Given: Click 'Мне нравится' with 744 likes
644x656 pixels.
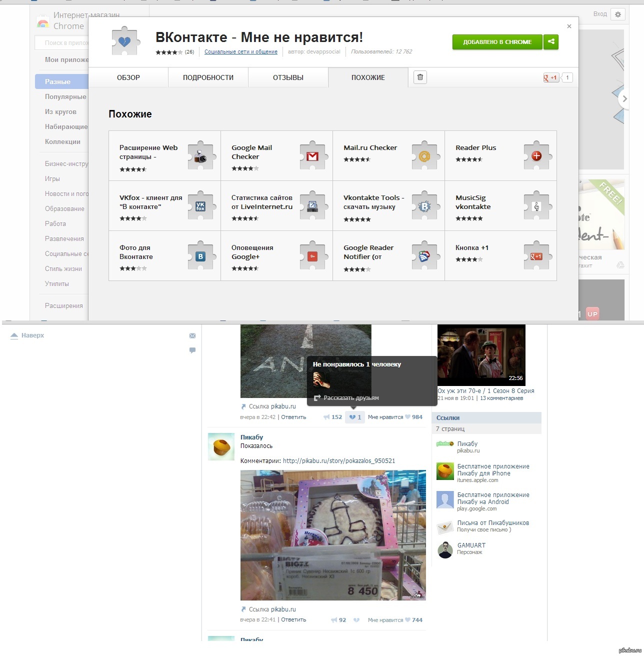Looking at the screenshot, I should pos(395,620).
